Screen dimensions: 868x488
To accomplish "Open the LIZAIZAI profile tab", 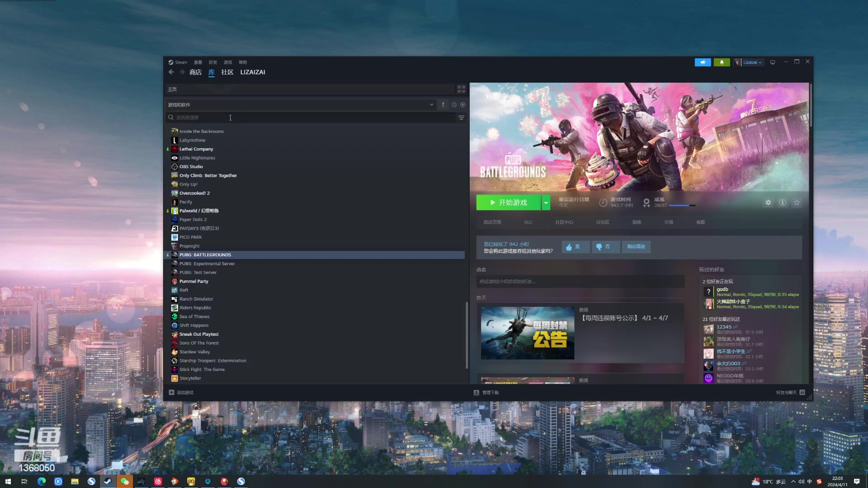I will 253,72.
